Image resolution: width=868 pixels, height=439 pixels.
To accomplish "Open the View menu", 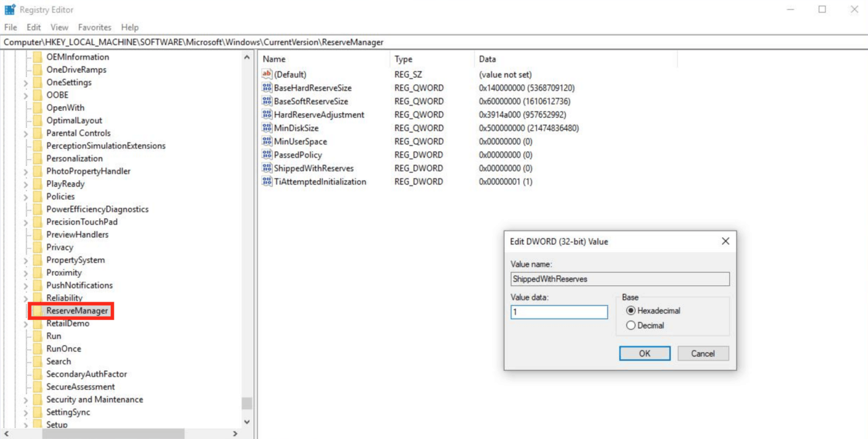I will (x=59, y=27).
